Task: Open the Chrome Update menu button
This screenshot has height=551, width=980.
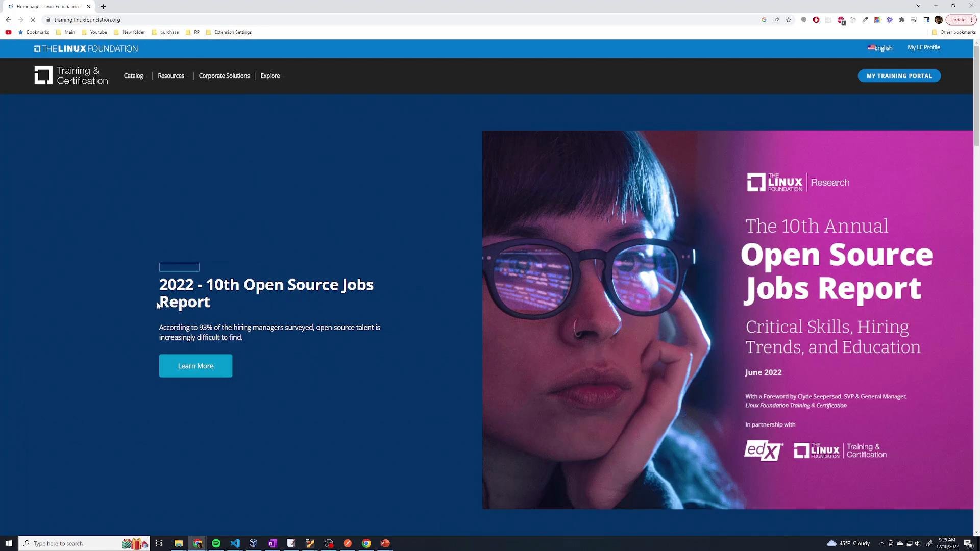Action: (961, 20)
